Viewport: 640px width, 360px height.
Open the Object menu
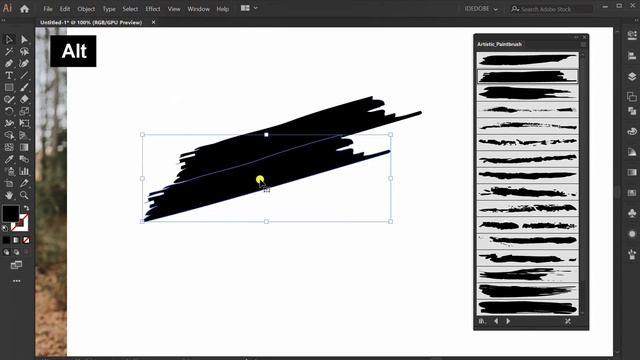click(86, 9)
